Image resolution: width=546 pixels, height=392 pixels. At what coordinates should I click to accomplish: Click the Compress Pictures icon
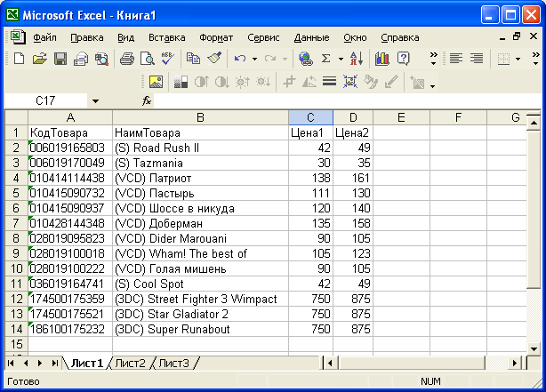click(x=350, y=82)
